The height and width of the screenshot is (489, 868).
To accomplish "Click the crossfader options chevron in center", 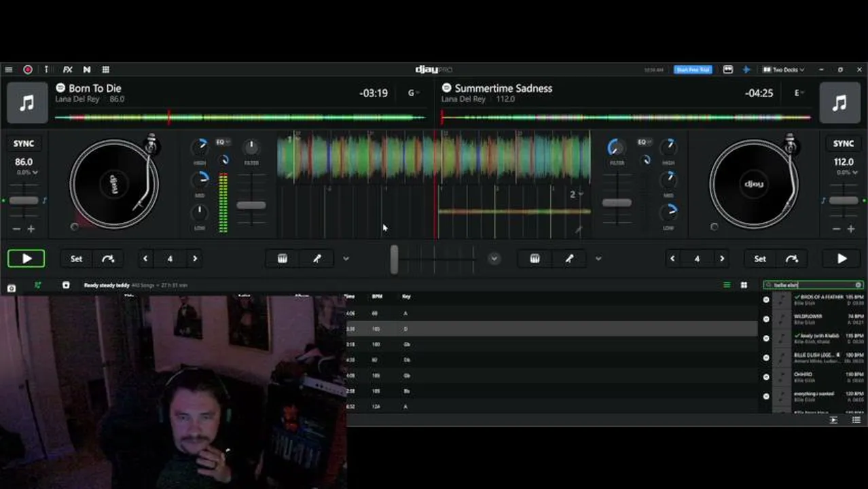I will (x=494, y=258).
